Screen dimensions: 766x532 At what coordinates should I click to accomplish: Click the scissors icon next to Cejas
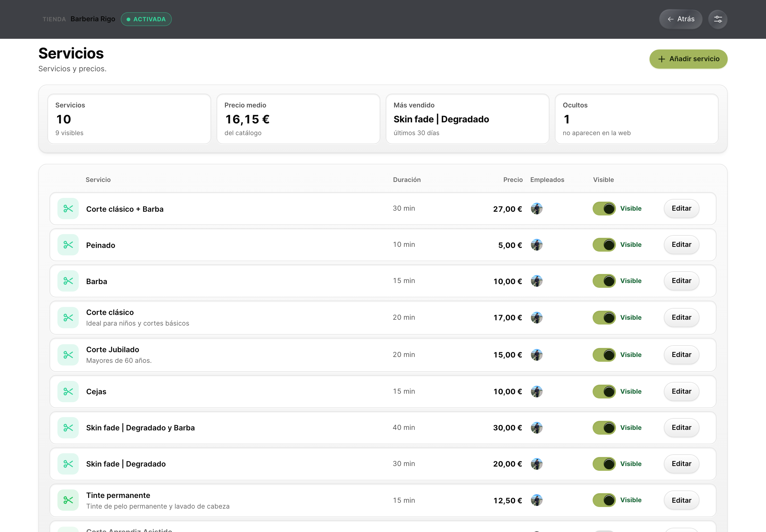68,391
